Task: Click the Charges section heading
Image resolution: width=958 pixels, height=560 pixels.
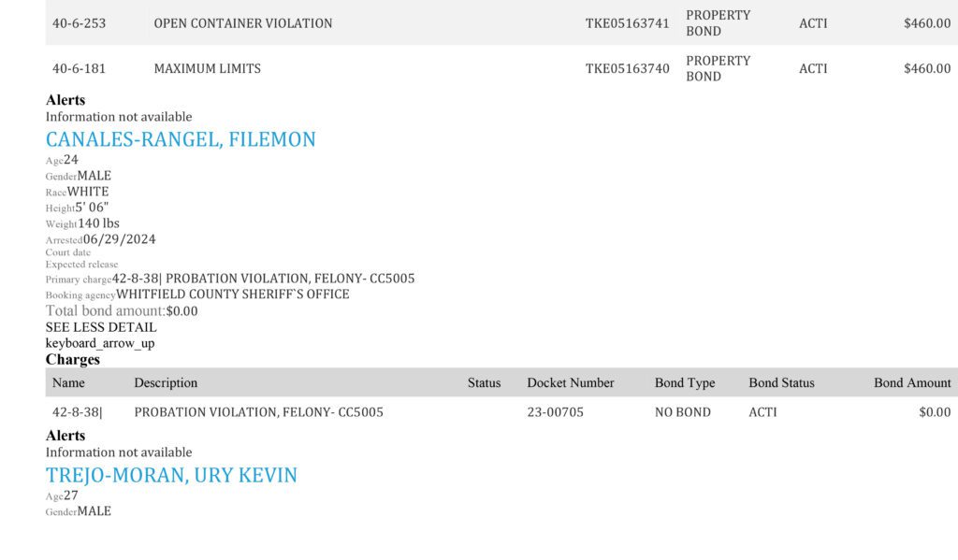Action: coord(72,359)
